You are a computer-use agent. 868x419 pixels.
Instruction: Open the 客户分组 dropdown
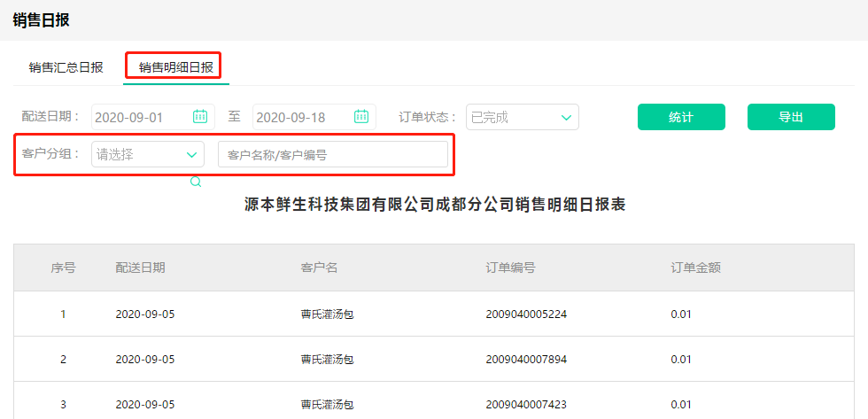(x=148, y=154)
